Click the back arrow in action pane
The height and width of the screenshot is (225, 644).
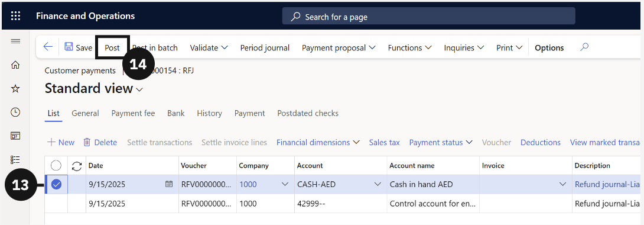pyautogui.click(x=48, y=47)
